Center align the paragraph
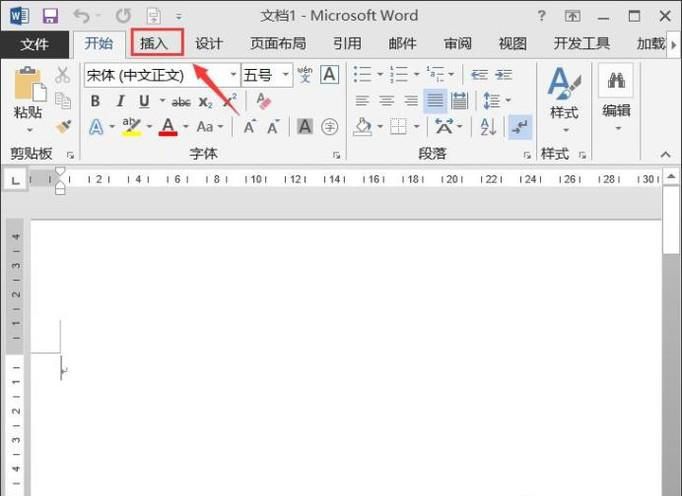The image size is (682, 496). (x=386, y=101)
